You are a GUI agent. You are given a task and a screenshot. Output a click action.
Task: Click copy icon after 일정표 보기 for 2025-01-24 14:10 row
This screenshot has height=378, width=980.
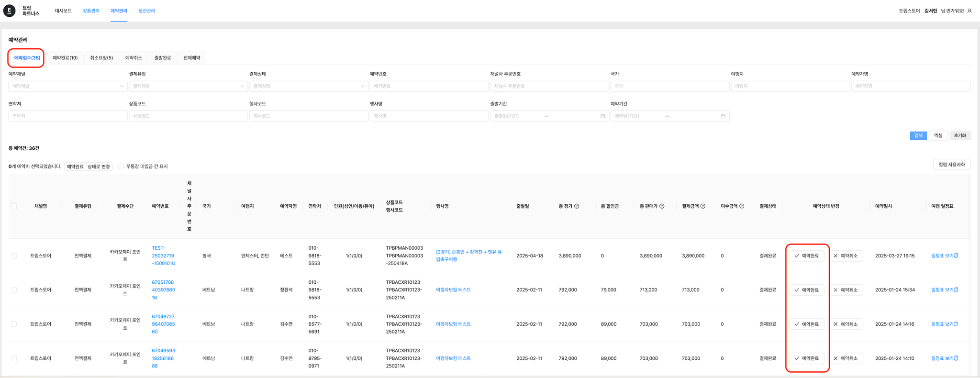[x=956, y=358]
